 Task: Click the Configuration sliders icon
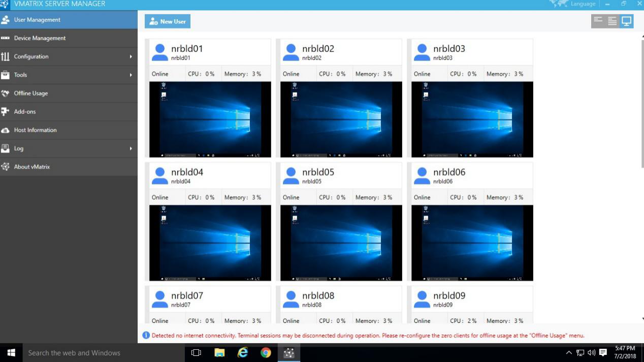tap(5, 56)
